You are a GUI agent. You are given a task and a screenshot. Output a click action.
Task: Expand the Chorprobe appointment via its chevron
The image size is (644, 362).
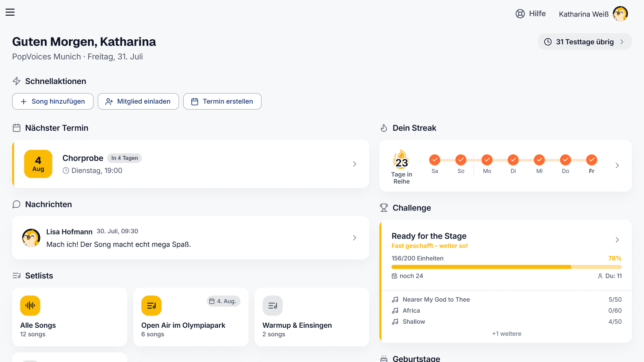coord(355,164)
